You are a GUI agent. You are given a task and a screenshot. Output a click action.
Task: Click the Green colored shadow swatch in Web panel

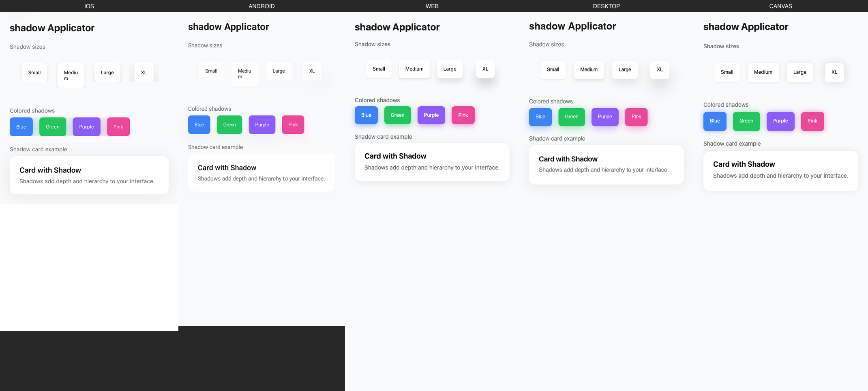point(397,115)
